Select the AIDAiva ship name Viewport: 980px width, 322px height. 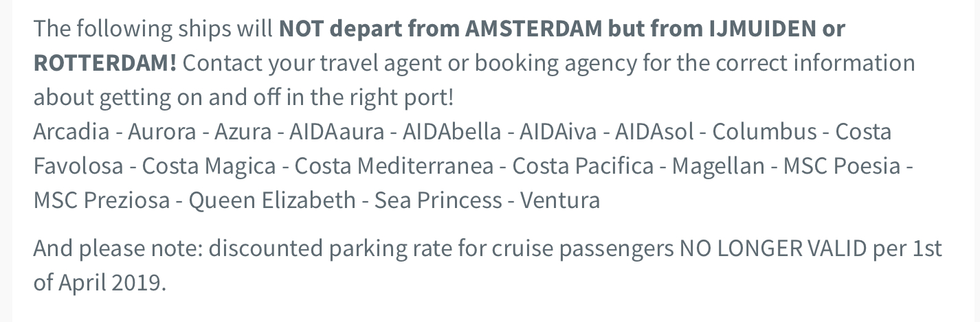[x=558, y=131]
